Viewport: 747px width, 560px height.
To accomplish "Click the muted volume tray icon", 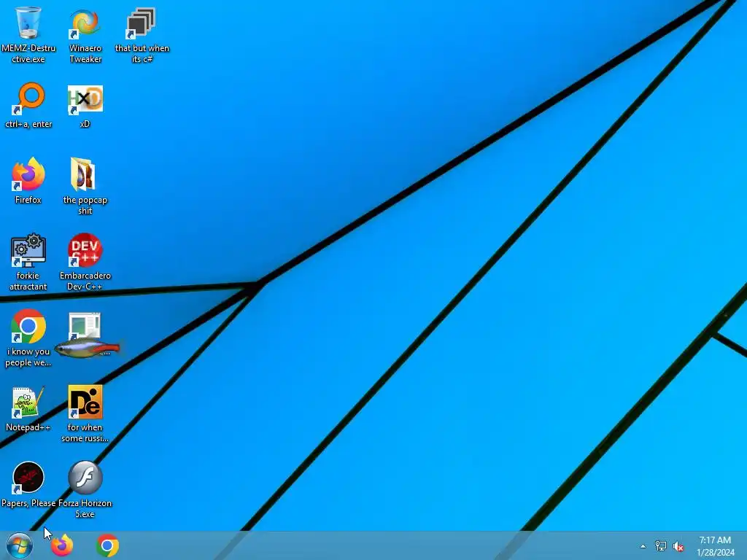I will click(678, 546).
